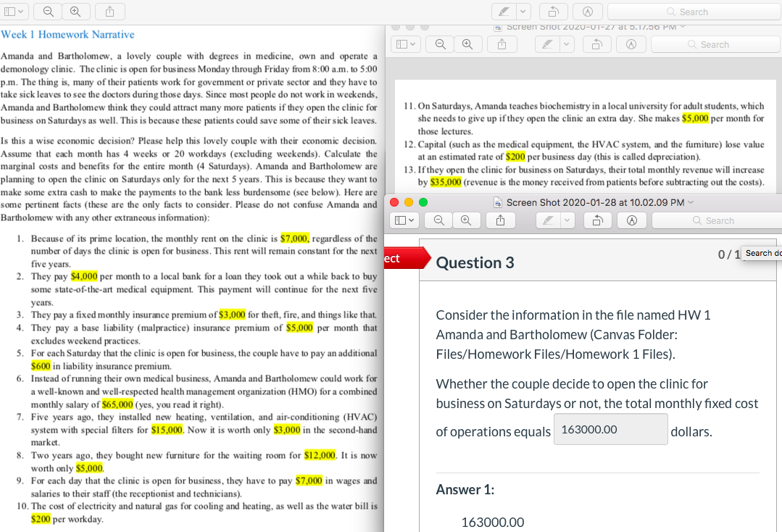Click highlighted $5,000 malpractice insurance premium

(300, 328)
